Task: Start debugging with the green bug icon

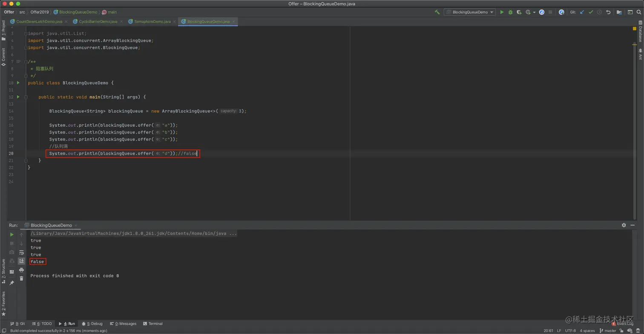Action: click(510, 12)
